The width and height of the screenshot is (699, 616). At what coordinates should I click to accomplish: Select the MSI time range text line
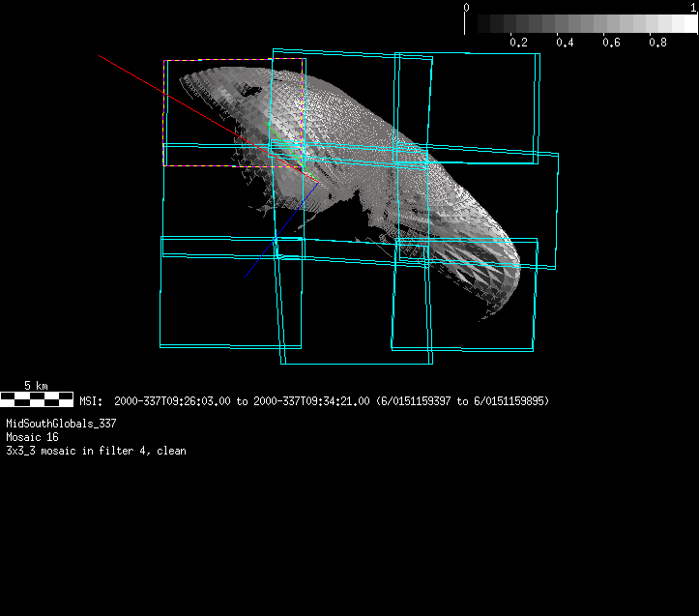[x=315, y=400]
